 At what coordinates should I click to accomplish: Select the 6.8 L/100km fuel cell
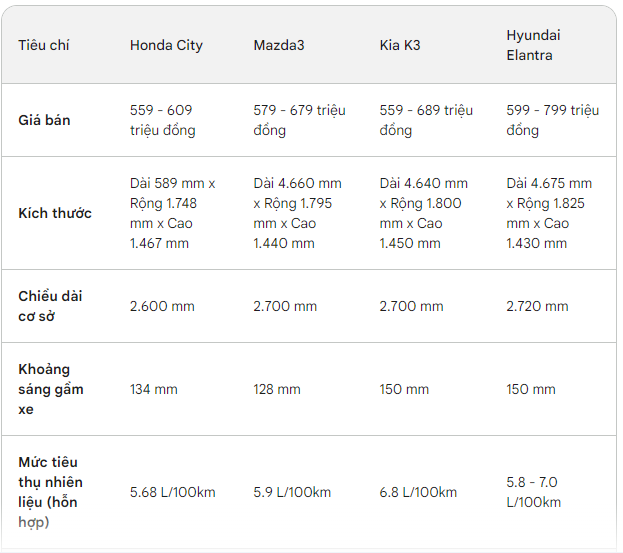pos(418,492)
